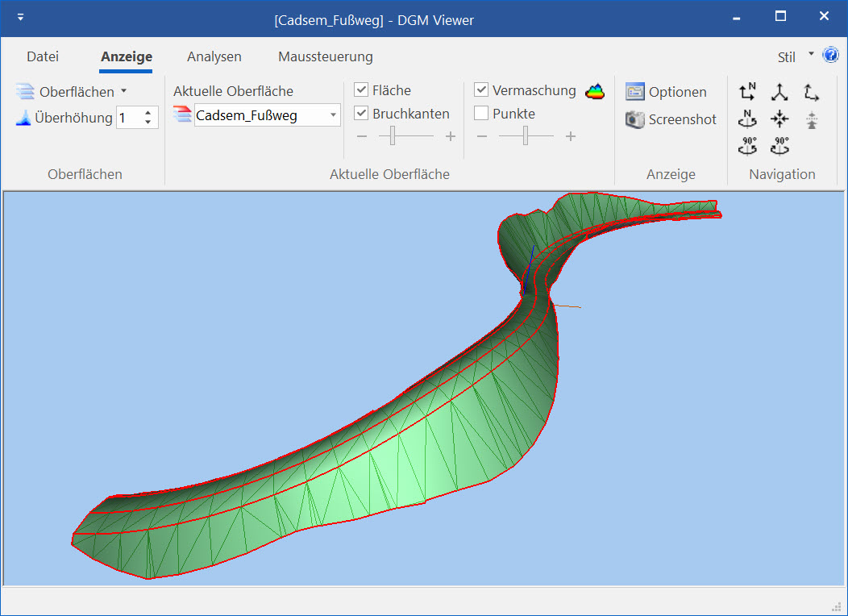
Task: Select the three-axis isometric view icon
Action: coord(779,92)
